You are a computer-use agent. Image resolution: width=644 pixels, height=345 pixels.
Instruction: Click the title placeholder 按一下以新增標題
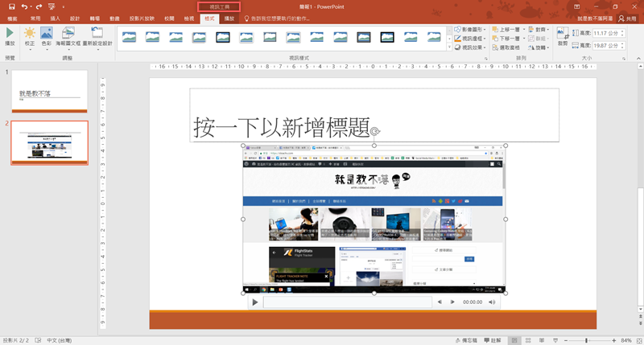(282, 127)
